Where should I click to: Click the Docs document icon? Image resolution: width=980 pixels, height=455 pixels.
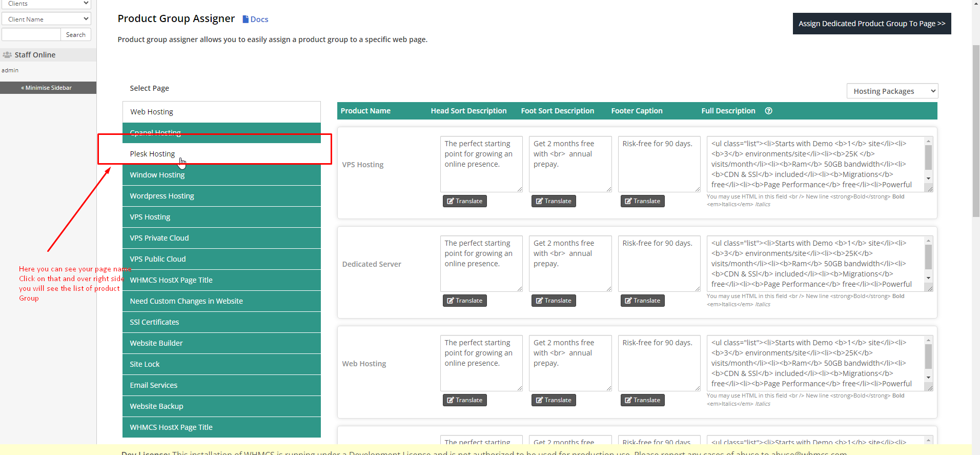coord(246,19)
